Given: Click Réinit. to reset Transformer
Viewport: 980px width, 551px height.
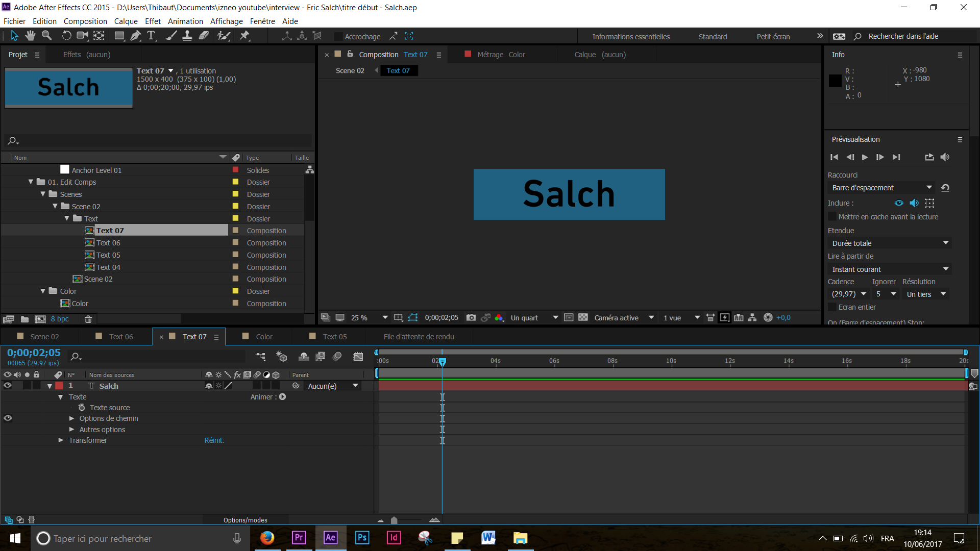Looking at the screenshot, I should pos(214,440).
